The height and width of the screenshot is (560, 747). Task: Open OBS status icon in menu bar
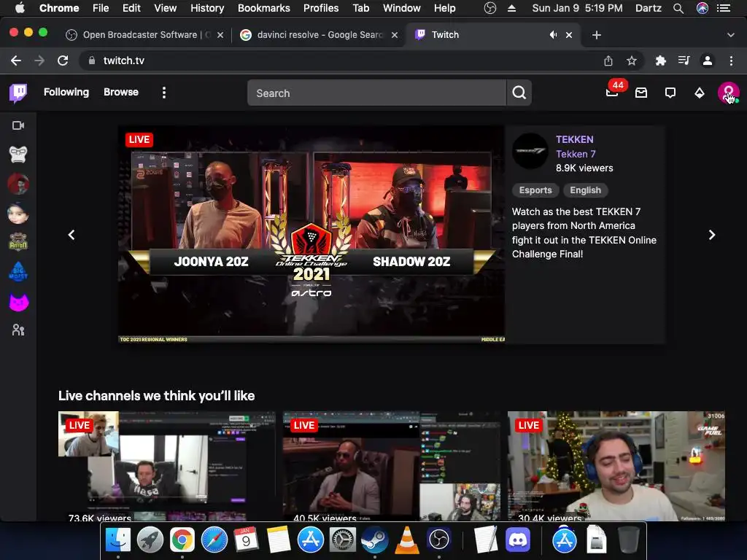tap(489, 8)
